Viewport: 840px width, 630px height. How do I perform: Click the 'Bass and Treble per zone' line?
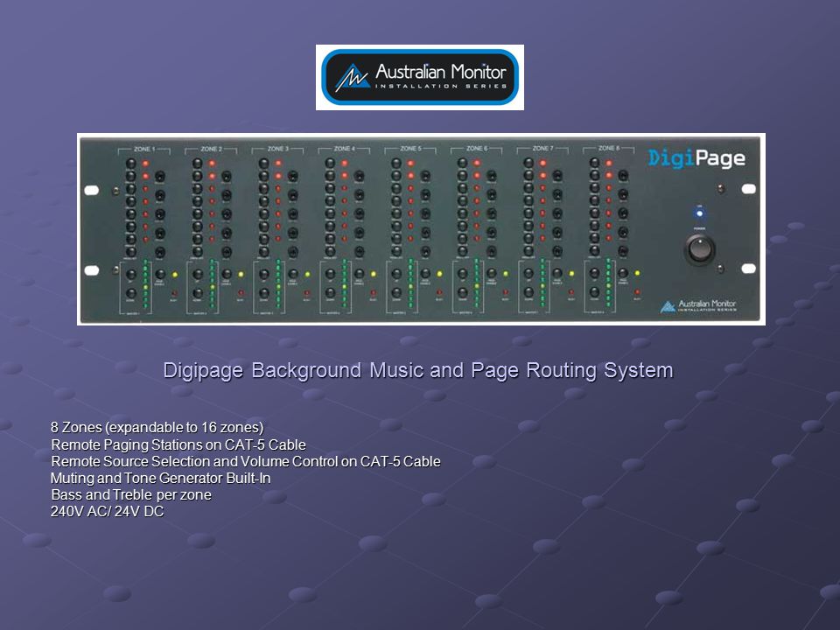pos(130,494)
